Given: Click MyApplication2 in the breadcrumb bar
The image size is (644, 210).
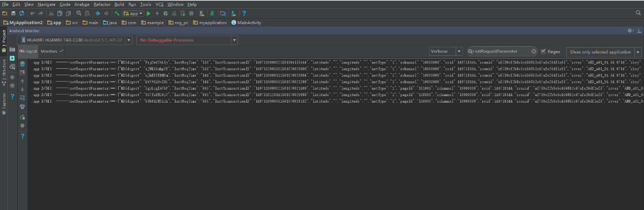Looking at the screenshot, I should (x=23, y=23).
